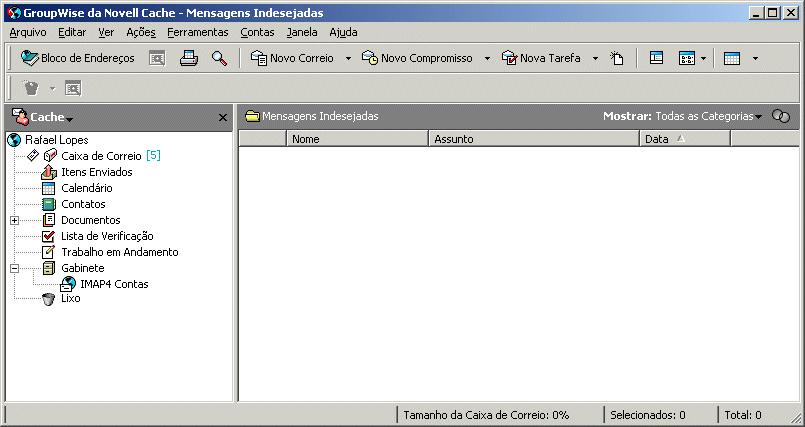This screenshot has height=427, width=805.
Task: Sort by the Nome column header
Action: click(357, 139)
